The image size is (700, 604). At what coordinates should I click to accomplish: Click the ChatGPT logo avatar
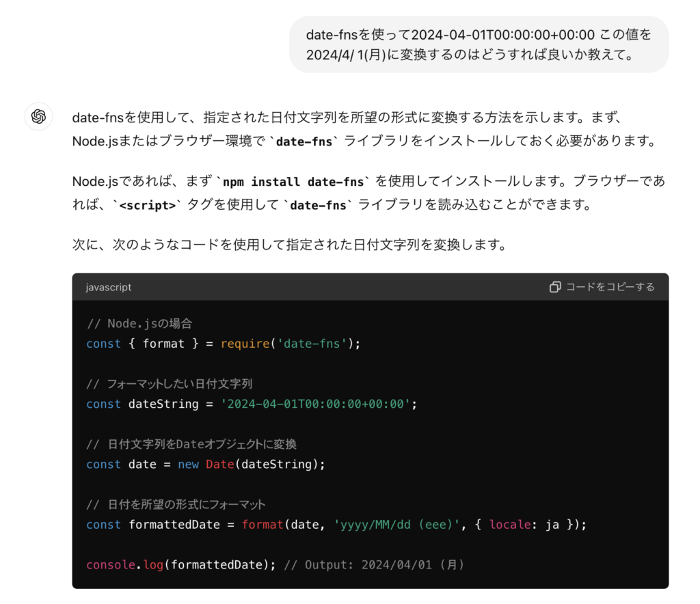tap(38, 117)
